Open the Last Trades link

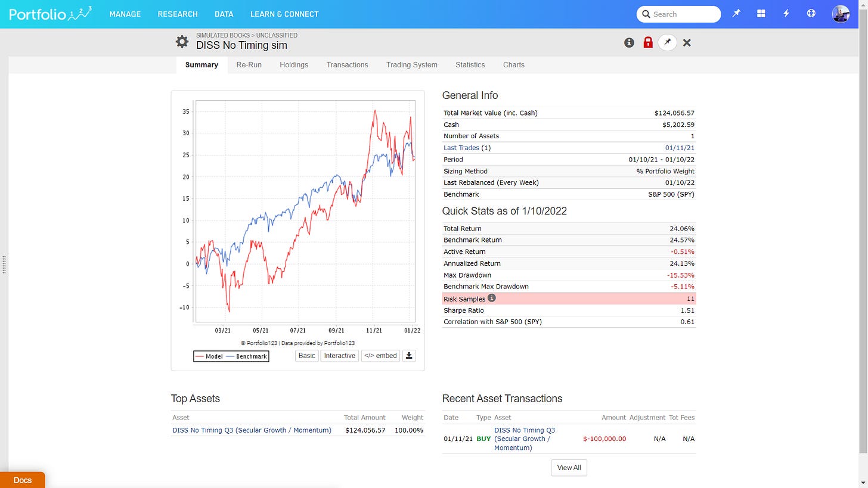coord(461,148)
